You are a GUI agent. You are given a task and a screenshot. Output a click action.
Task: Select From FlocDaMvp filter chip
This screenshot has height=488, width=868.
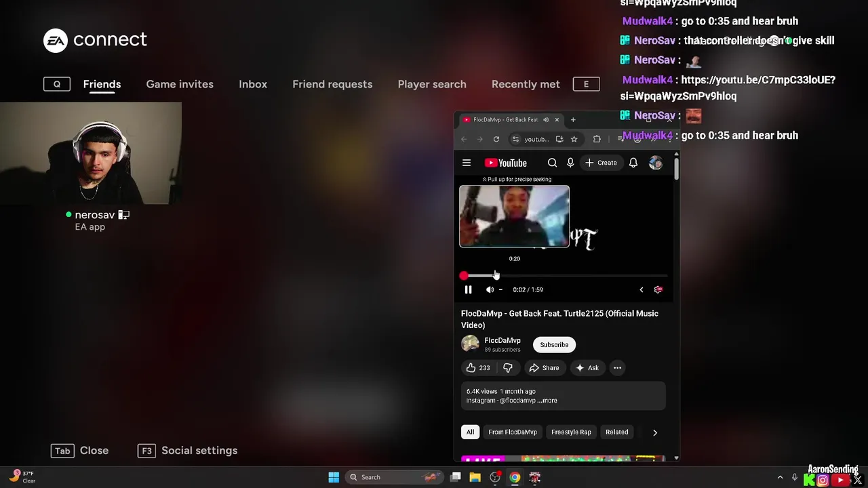click(513, 432)
